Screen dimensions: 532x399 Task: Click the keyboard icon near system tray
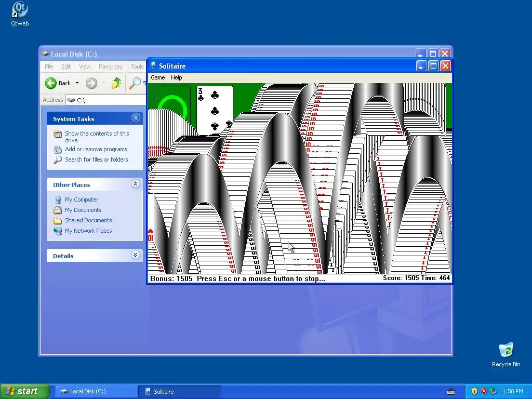pyautogui.click(x=451, y=392)
